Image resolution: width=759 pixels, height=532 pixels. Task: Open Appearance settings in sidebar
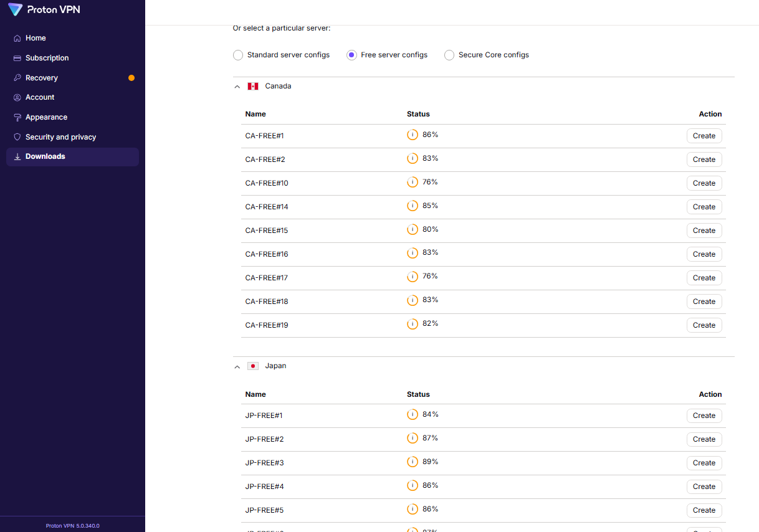coord(72,117)
